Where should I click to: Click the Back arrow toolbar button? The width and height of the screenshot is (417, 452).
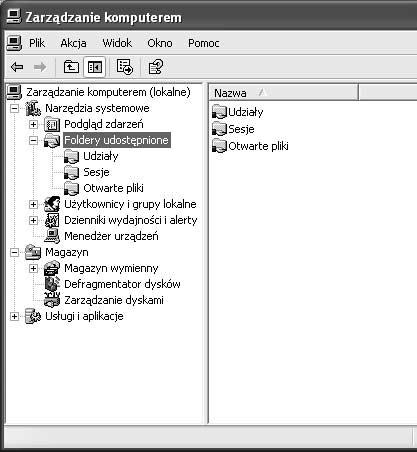point(17,67)
